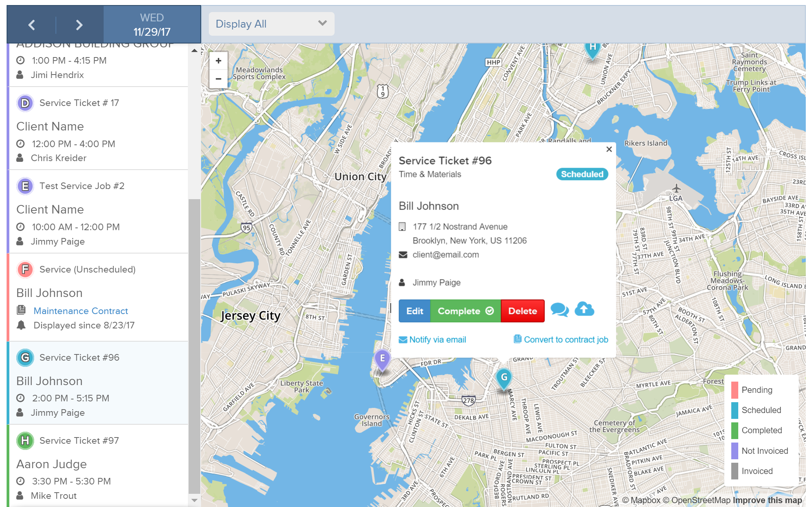This screenshot has width=812, height=507.
Task: Zoom in on the map
Action: coord(219,61)
